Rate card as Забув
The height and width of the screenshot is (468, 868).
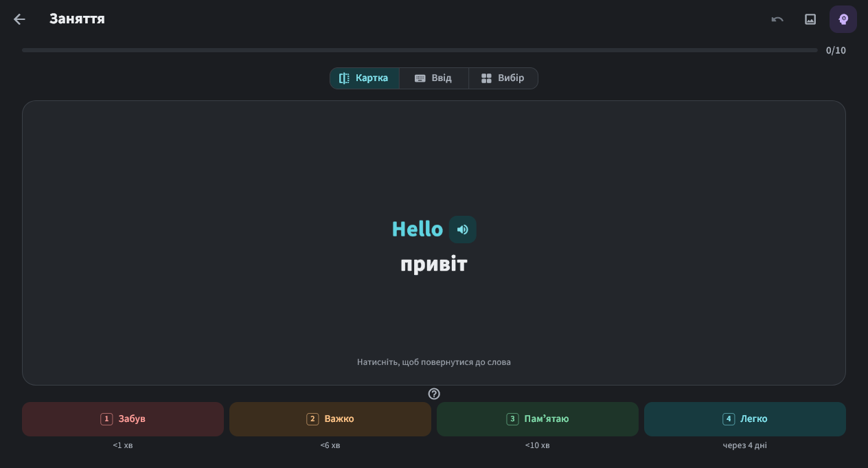[x=123, y=419]
